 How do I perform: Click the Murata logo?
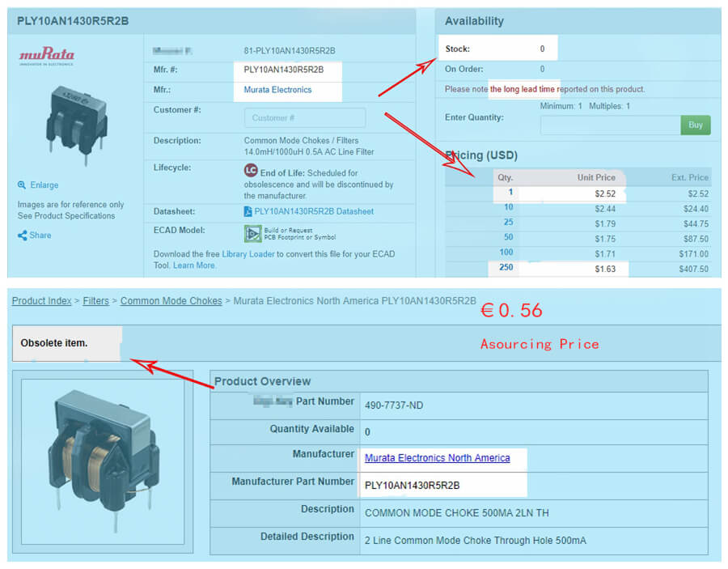tap(46, 56)
